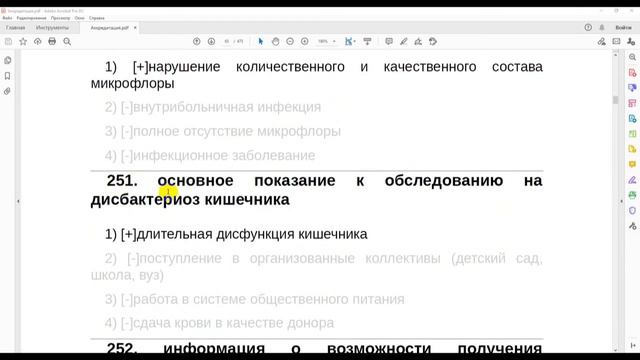Activate the Selection arrow tool
This screenshot has height=360, width=640.
point(261,41)
